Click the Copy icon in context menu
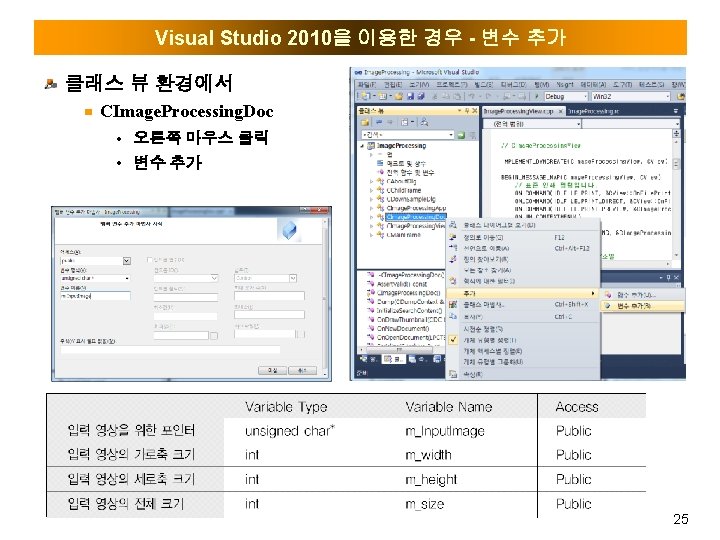This screenshot has height=540, width=720. point(453,317)
